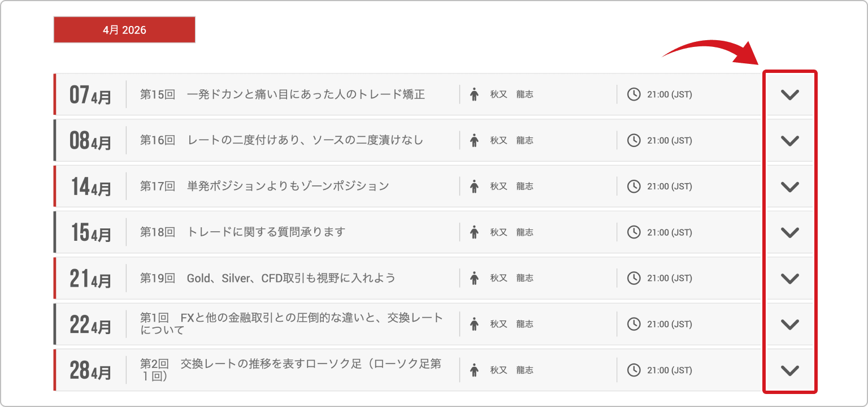Click presenter person icon in 第16回 row
This screenshot has height=407, width=868.
point(474,141)
